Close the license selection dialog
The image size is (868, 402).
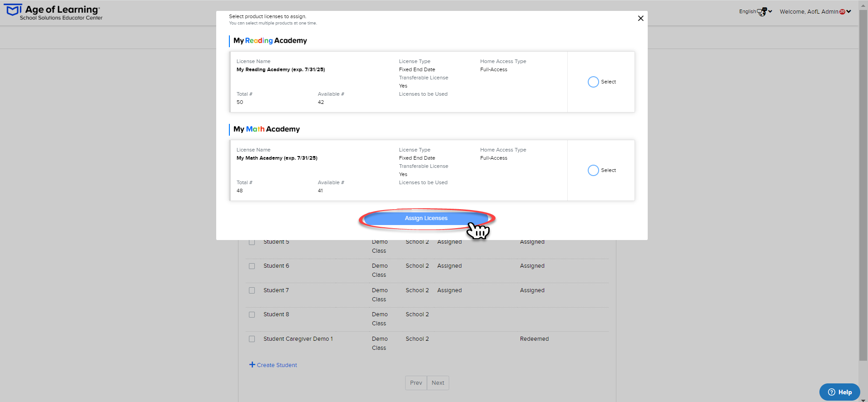coord(640,18)
